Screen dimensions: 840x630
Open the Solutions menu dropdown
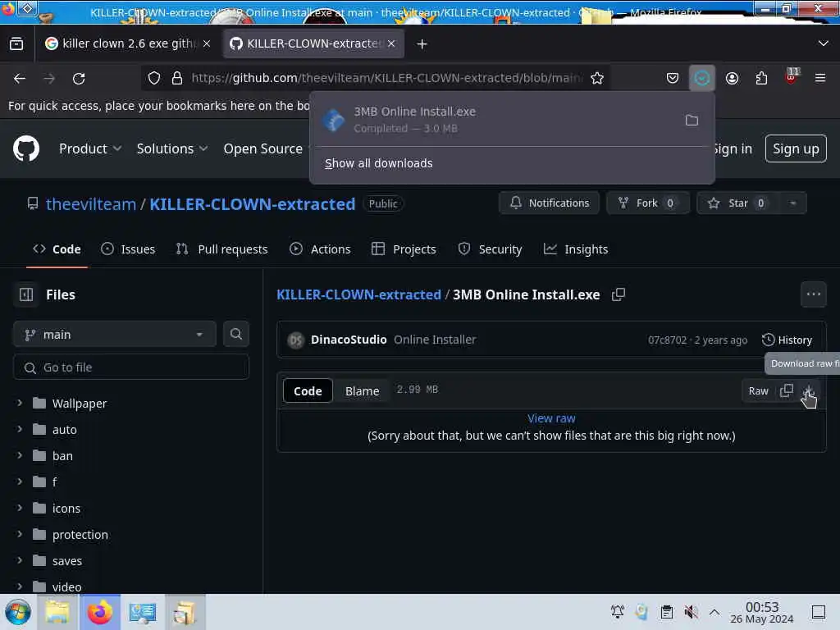coord(172,148)
